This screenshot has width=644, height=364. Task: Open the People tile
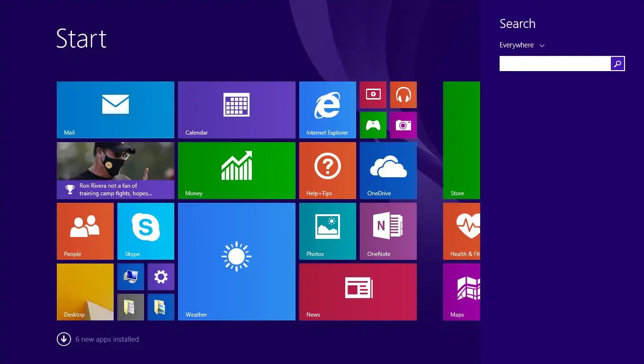(85, 231)
